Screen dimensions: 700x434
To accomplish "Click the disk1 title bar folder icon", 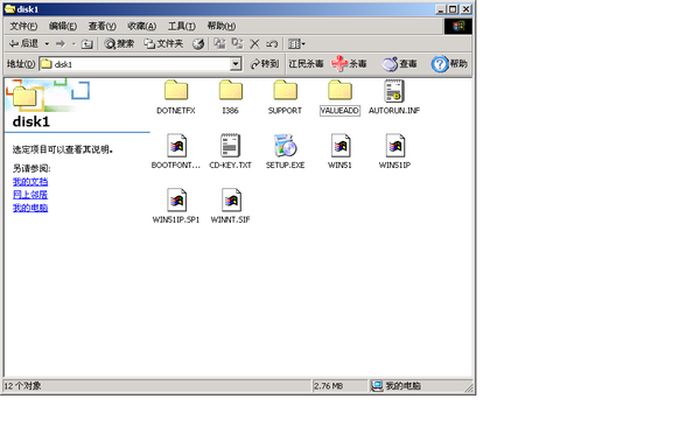I will click(x=10, y=9).
